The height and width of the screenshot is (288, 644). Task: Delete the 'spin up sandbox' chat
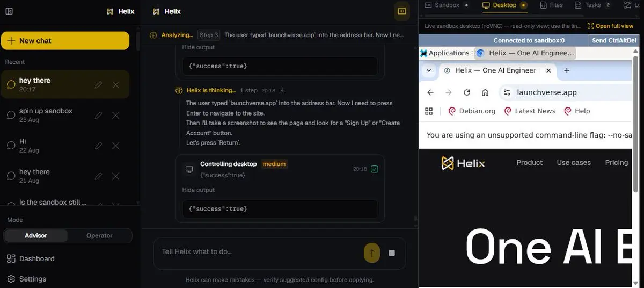[115, 115]
